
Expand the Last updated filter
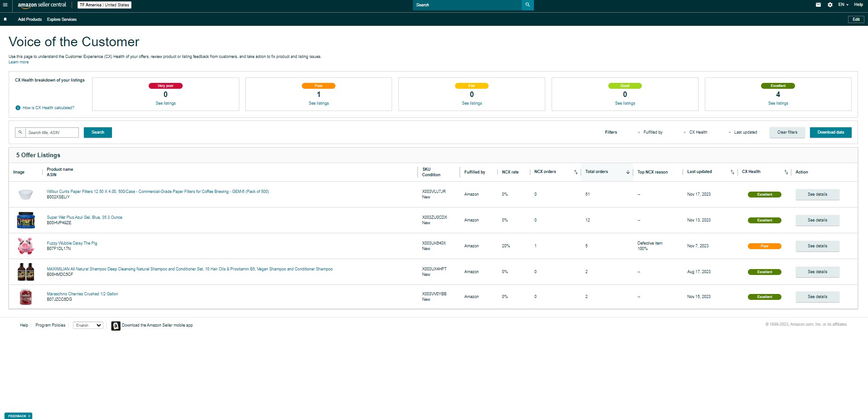coord(742,132)
